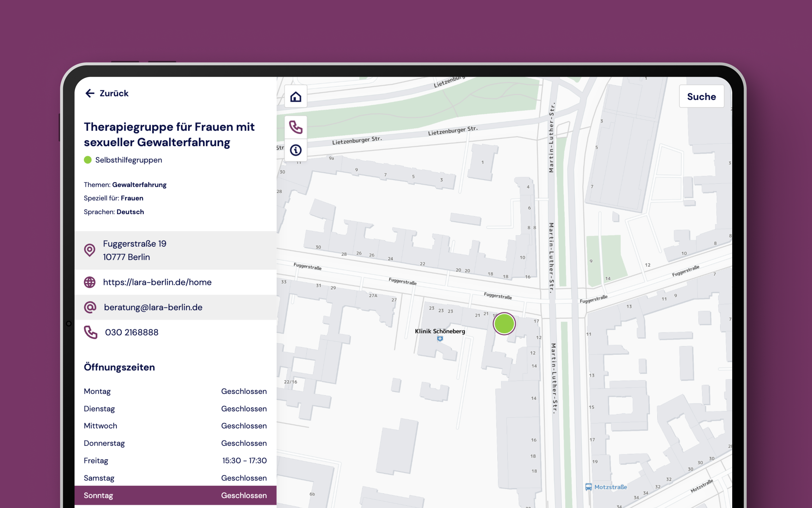Select the Themen: Gewalterfahrung text

pos(125,185)
